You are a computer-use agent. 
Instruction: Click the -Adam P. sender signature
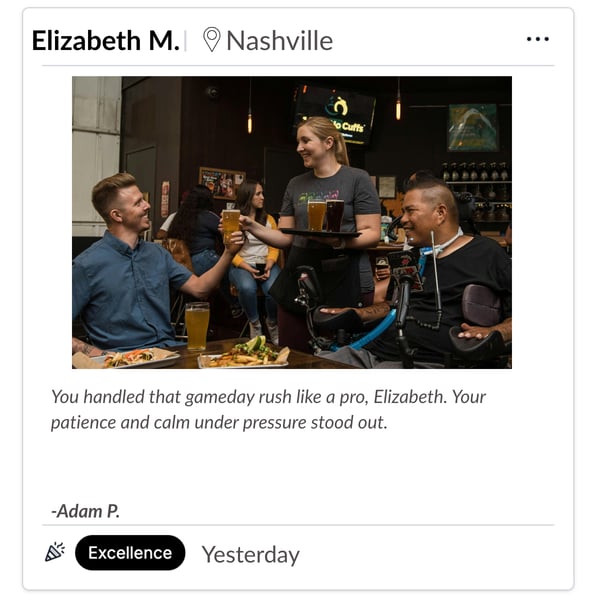85,511
